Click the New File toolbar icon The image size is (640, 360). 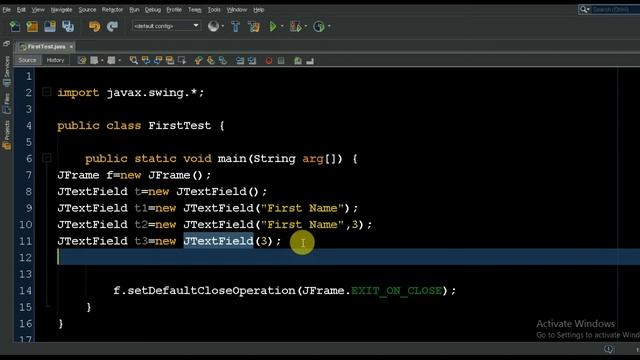[x=15, y=27]
